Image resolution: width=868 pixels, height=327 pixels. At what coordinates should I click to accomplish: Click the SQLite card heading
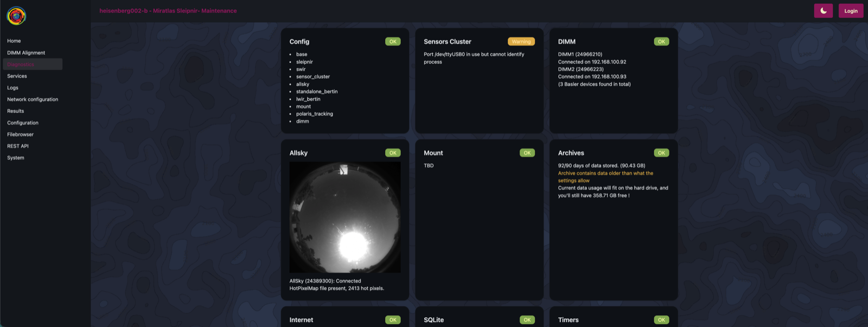(434, 320)
